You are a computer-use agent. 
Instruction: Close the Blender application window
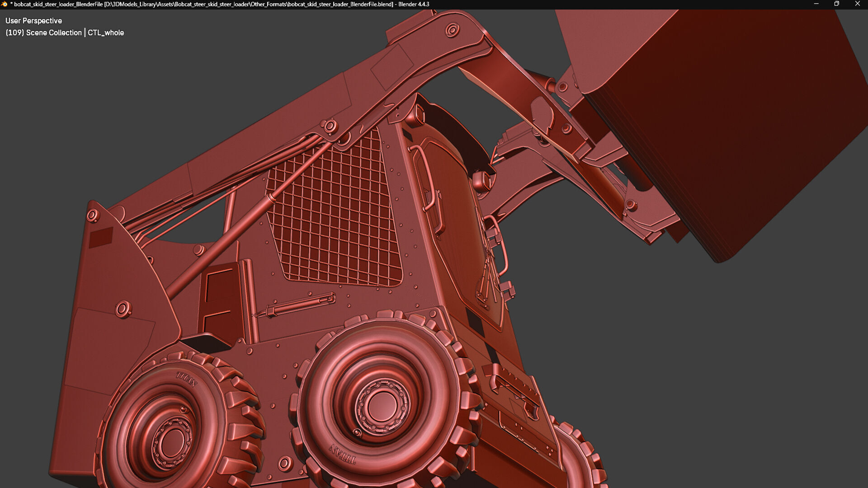(857, 4)
